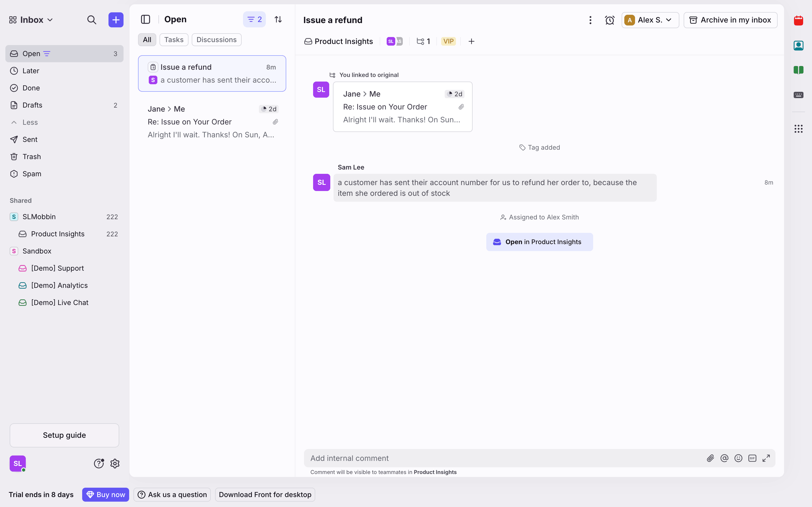Click the mention @ icon
This screenshot has height=507, width=812.
[724, 458]
